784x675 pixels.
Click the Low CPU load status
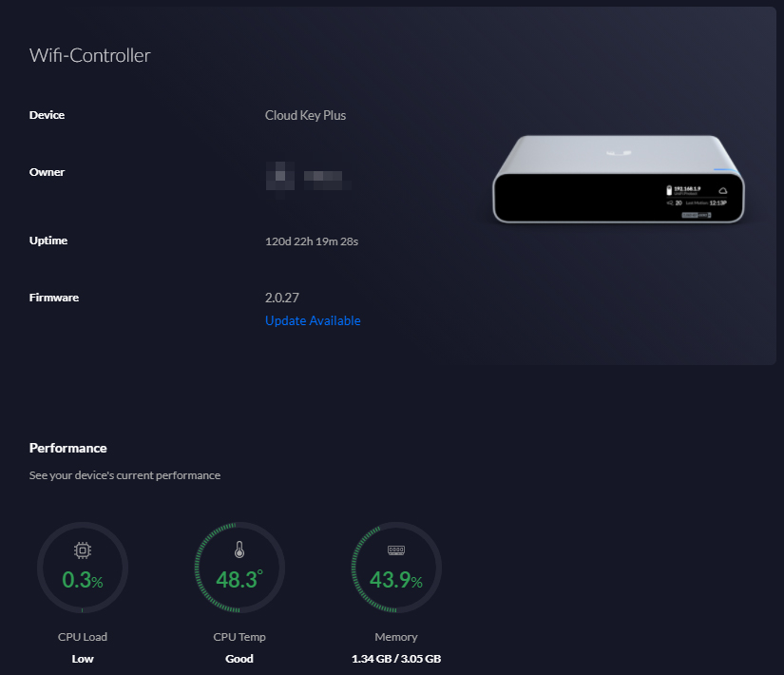[83, 659]
